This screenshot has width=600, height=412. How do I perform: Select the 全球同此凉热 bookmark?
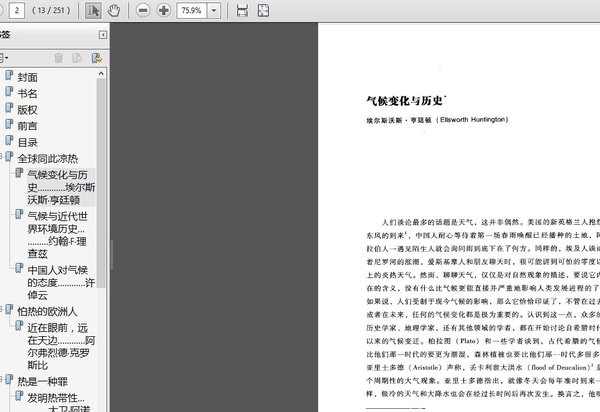[50, 158]
